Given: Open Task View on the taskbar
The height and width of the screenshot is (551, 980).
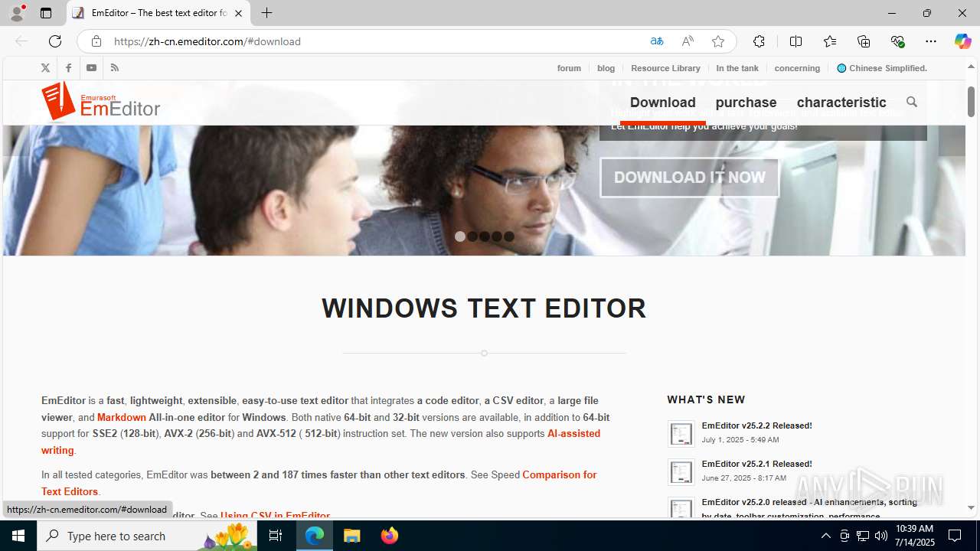Looking at the screenshot, I should point(276,536).
